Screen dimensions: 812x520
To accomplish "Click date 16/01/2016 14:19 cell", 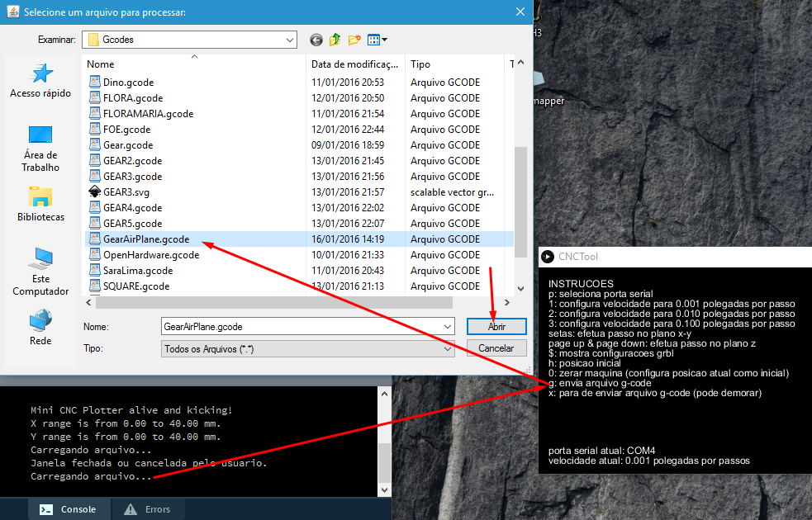I will (x=348, y=239).
